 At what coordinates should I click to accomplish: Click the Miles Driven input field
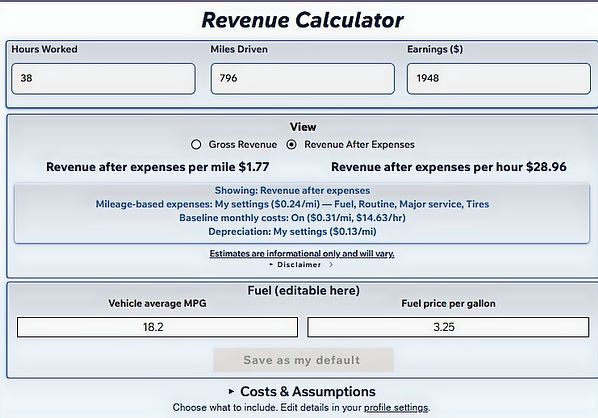coord(302,79)
